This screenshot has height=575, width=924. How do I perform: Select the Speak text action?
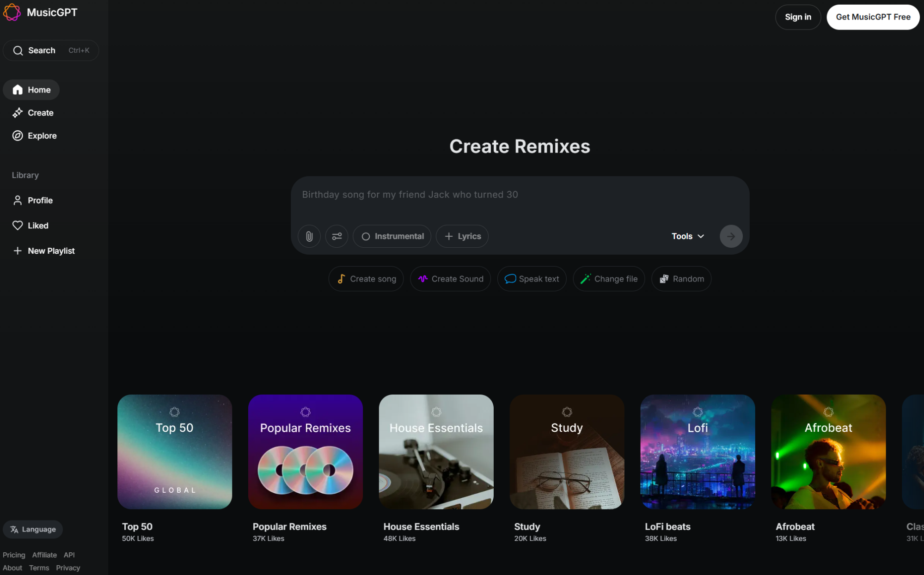(x=532, y=278)
